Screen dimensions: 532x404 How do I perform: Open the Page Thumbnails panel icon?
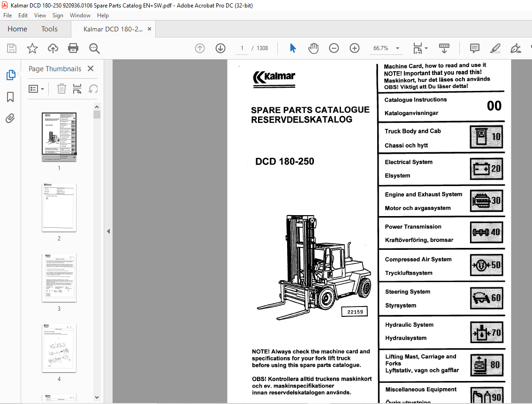pyautogui.click(x=10, y=75)
